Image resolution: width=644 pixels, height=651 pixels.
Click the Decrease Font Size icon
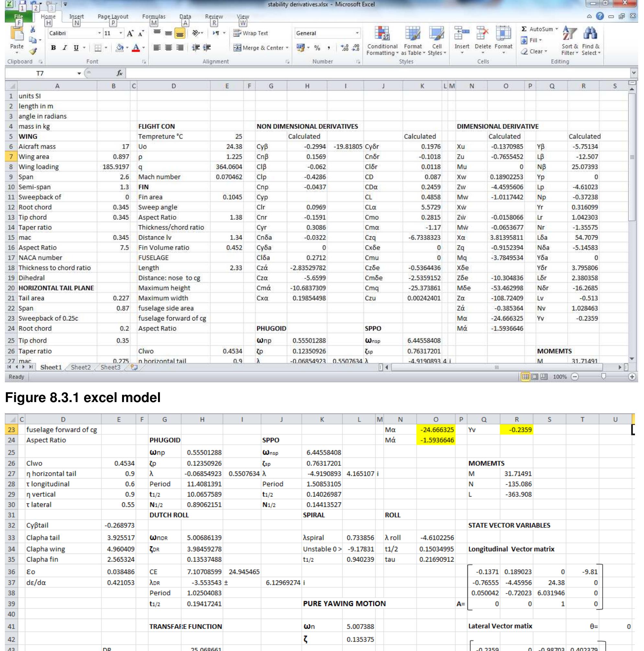[x=141, y=33]
